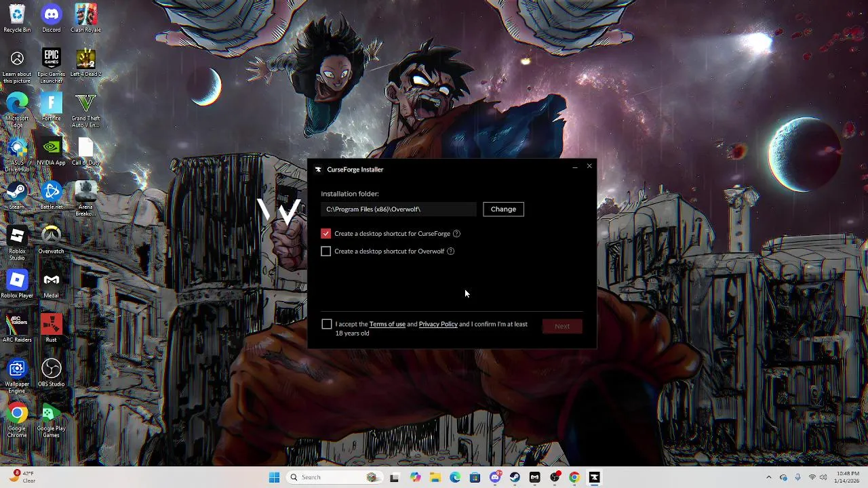
Task: Select the Wallpaper Engine desktop icon
Action: point(17,377)
